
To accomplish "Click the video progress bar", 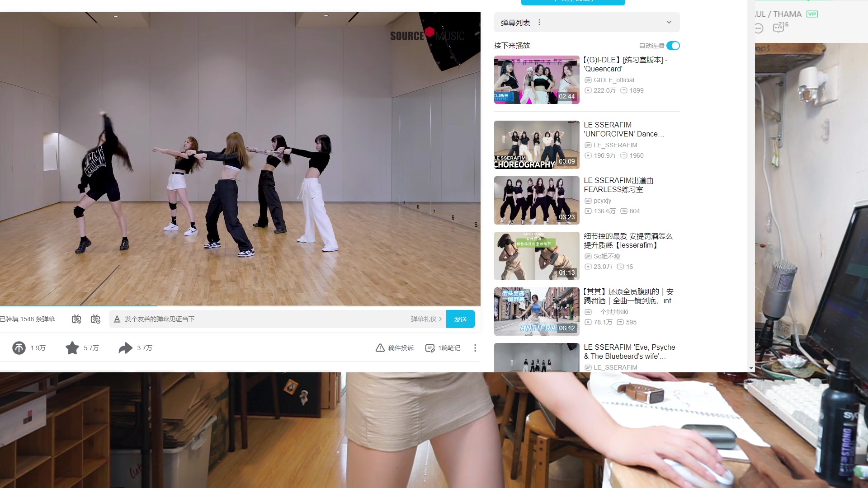I will point(240,306).
